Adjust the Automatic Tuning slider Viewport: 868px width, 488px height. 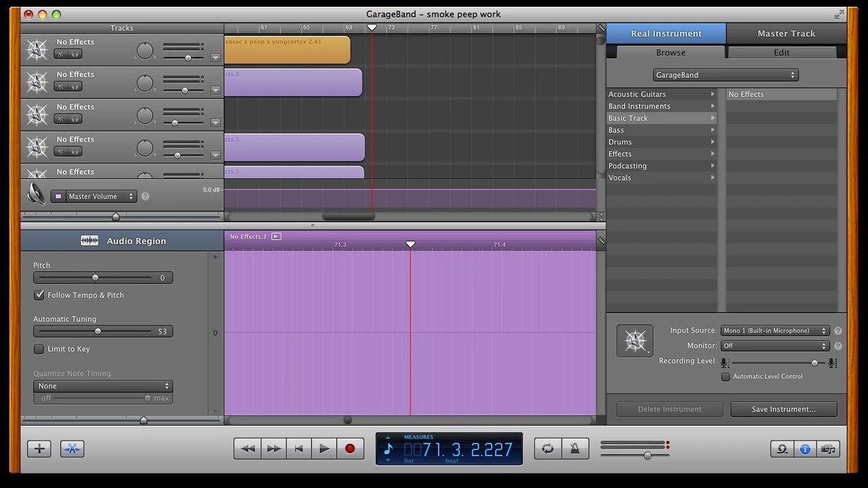(98, 331)
